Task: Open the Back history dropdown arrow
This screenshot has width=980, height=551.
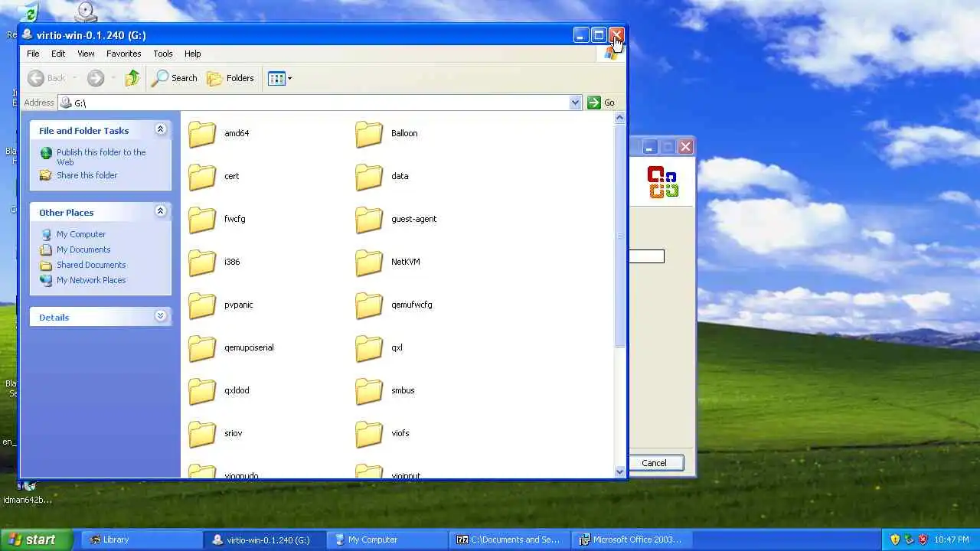Action: pyautogui.click(x=74, y=78)
